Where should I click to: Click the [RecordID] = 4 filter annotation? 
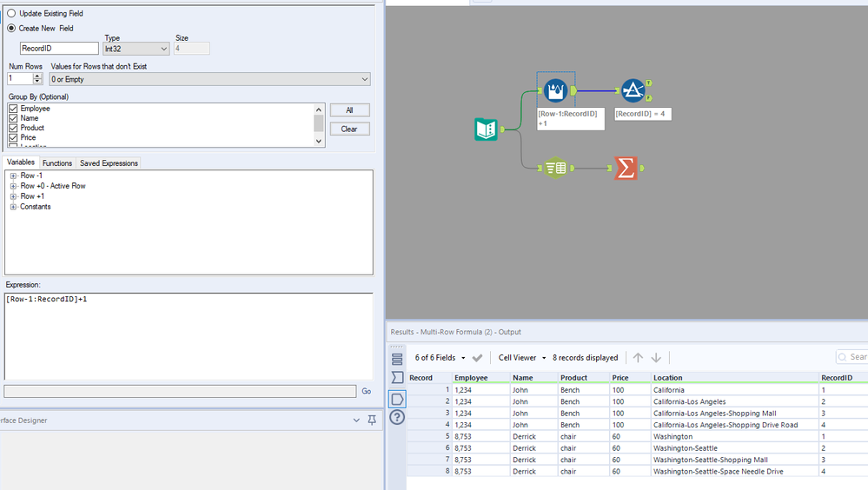pyautogui.click(x=643, y=114)
